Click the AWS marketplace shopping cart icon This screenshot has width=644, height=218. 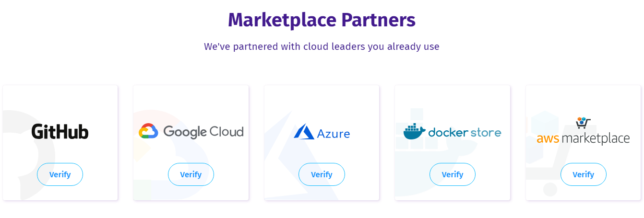[x=583, y=123]
